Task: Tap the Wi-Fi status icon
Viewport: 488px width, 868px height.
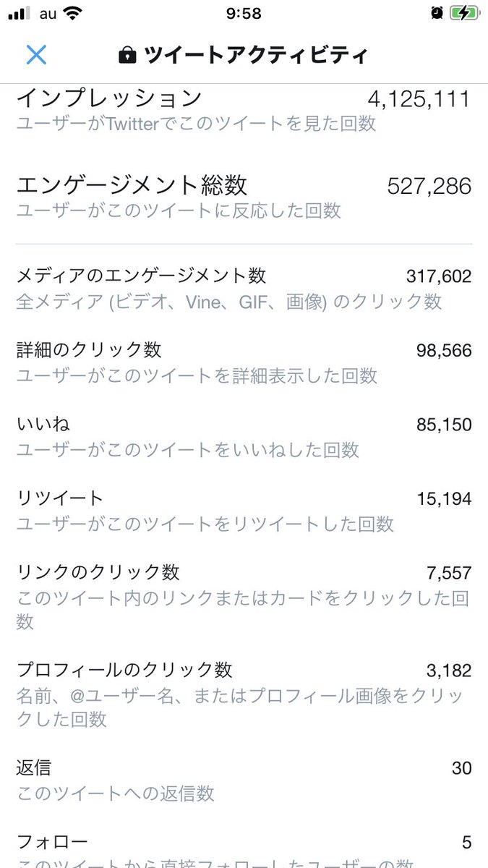Action: 72,13
